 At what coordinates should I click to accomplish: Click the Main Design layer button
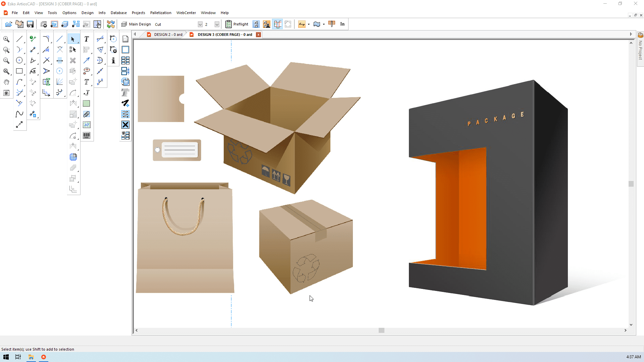coord(136,24)
